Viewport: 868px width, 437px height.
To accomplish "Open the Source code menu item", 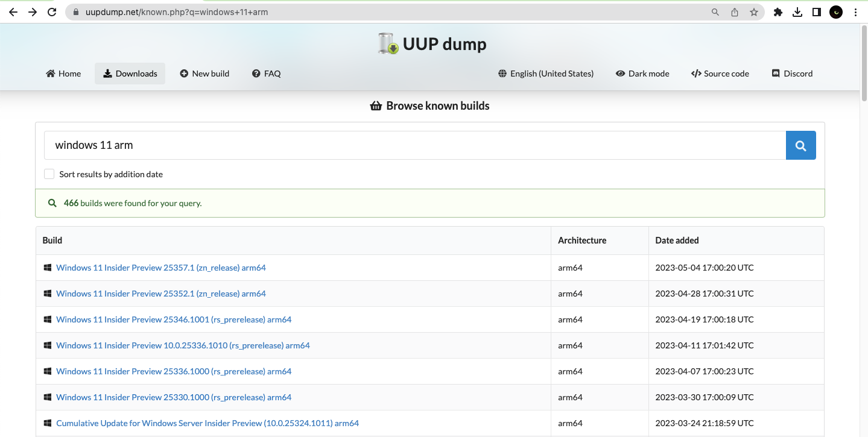I will [x=720, y=74].
